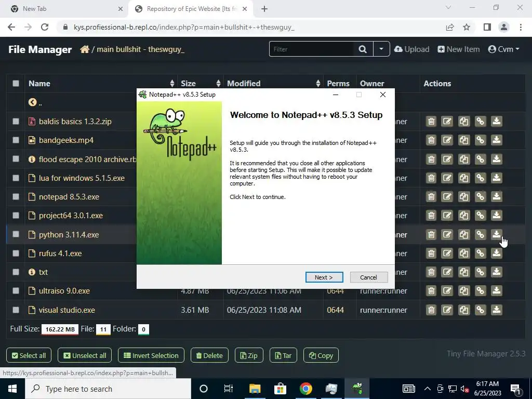Click Next in Notepad++ setup dialog
The width and height of the screenshot is (532, 399).
click(324, 277)
